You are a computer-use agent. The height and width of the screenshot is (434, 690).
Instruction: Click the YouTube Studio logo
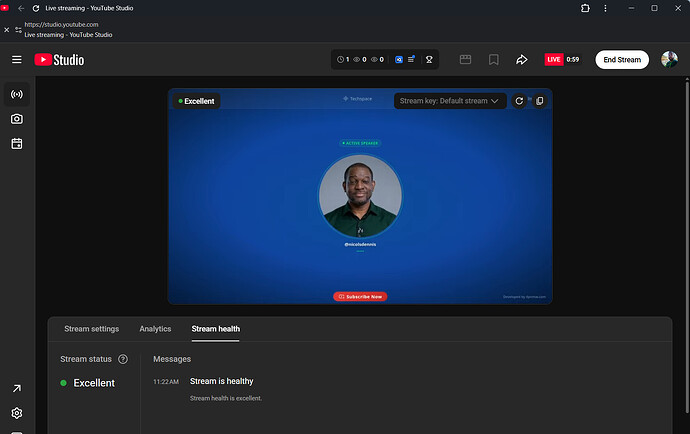pyautogui.click(x=59, y=59)
